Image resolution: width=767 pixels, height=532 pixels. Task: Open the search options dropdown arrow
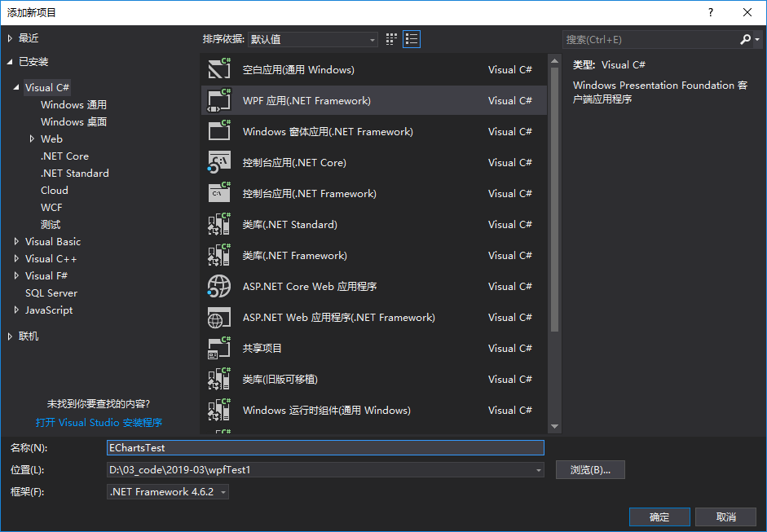(x=757, y=39)
